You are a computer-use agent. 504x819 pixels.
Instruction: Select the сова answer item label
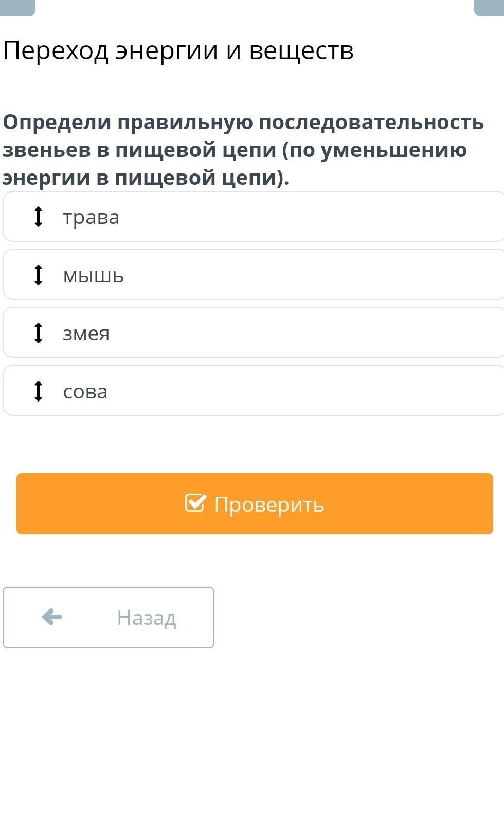click(x=85, y=392)
